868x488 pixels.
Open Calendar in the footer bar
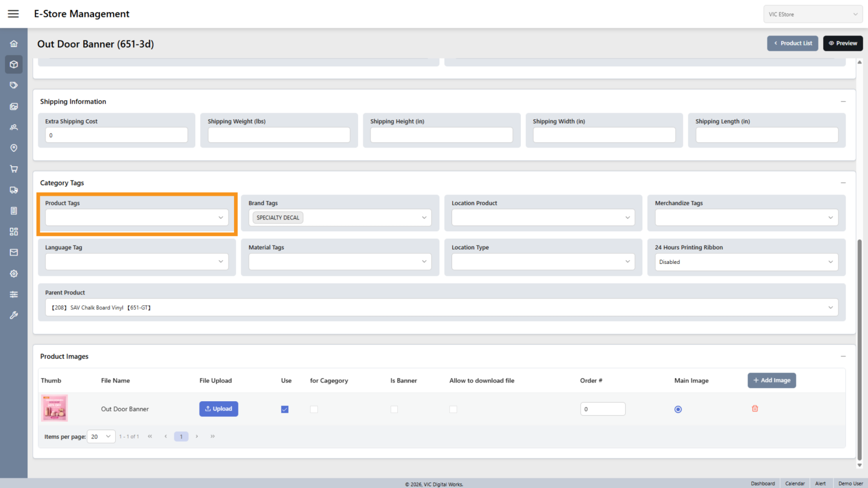tap(795, 483)
